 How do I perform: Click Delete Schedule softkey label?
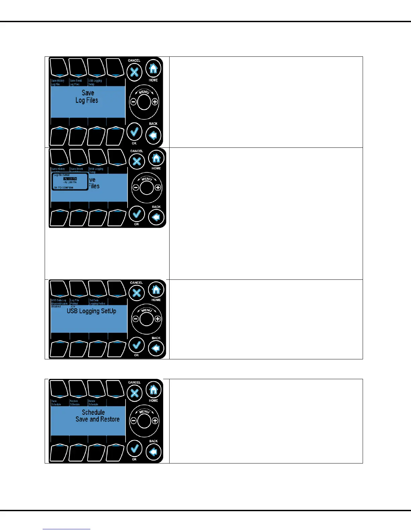pyautogui.click(x=93, y=403)
